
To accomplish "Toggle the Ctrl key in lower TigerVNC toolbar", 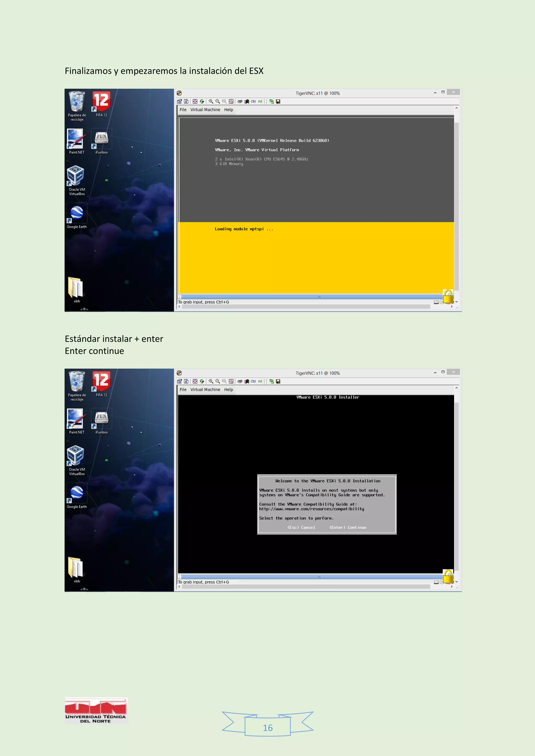I will point(253,381).
